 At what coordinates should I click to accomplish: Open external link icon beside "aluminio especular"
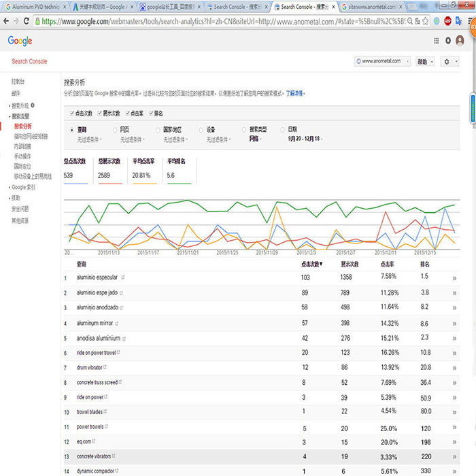point(123,277)
